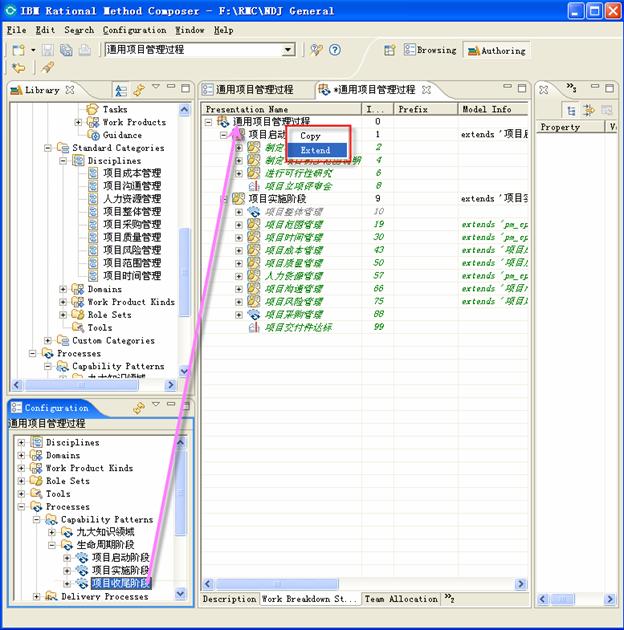Open the Library view dropdown menu
The width and height of the screenshot is (624, 630).
156,86
